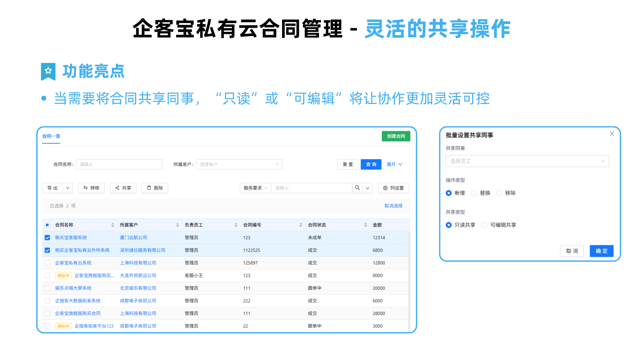This screenshot has width=644, height=362.
Task: Click the transfer (转移) arrows icon button
Action: 91,188
